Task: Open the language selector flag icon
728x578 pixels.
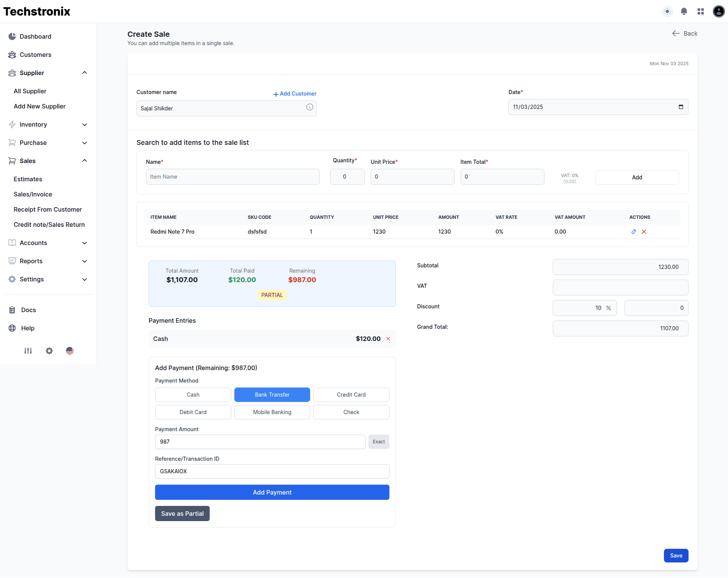Action: (x=70, y=351)
